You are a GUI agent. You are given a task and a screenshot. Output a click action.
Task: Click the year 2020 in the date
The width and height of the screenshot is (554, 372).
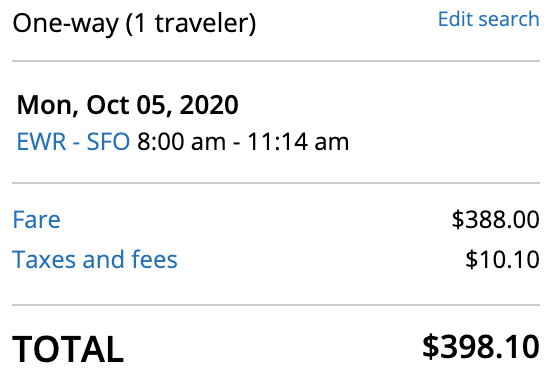tap(209, 105)
